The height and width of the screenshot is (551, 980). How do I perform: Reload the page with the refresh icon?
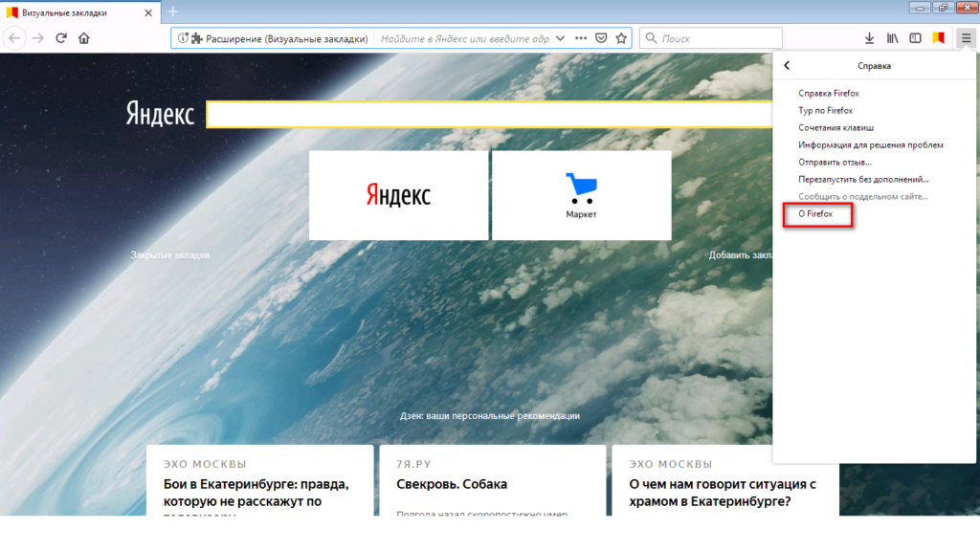pos(60,38)
